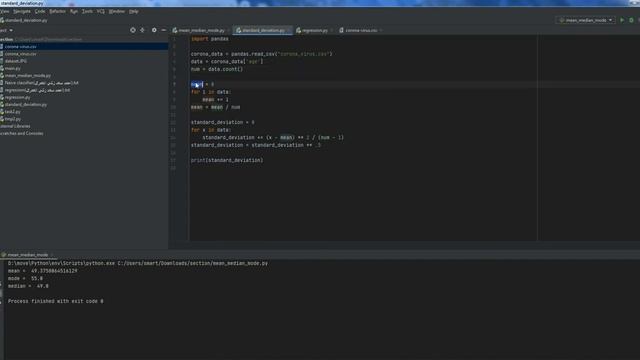Click 'standard_deviation = 0' code line

[222, 122]
